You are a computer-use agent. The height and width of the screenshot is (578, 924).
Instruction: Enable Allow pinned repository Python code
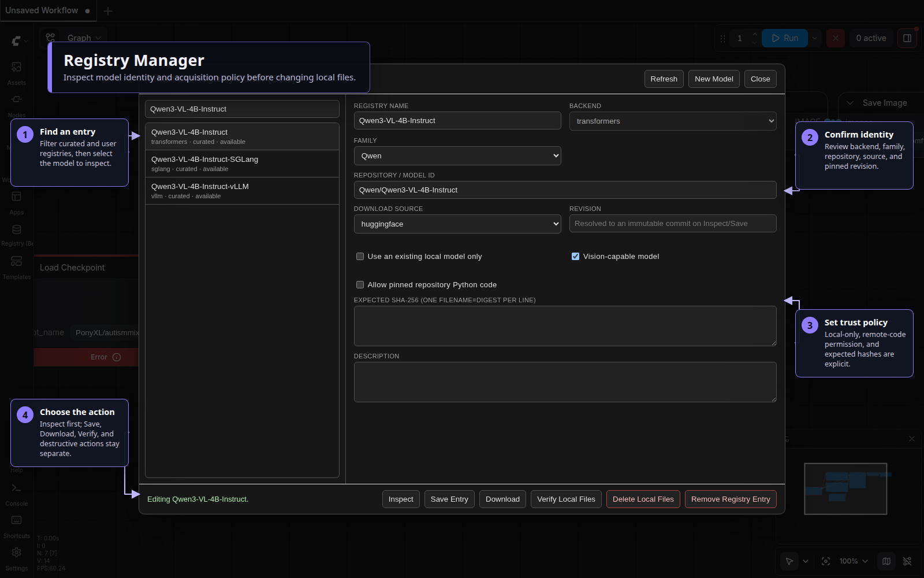(x=360, y=285)
